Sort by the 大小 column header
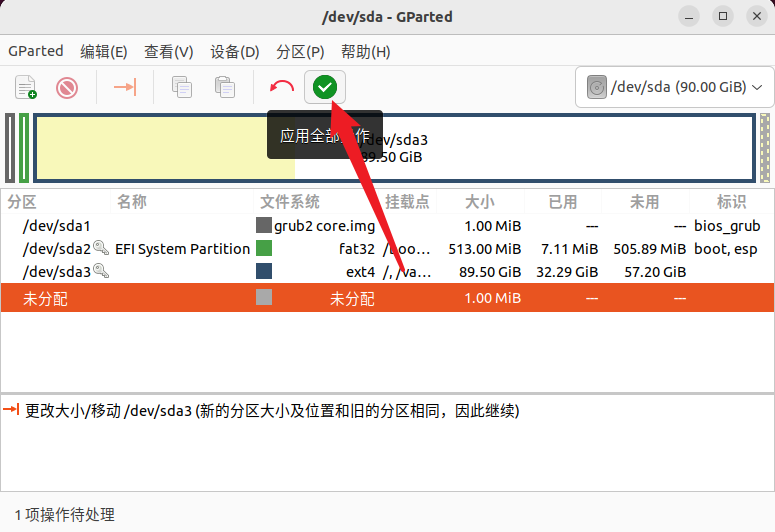 [x=479, y=202]
